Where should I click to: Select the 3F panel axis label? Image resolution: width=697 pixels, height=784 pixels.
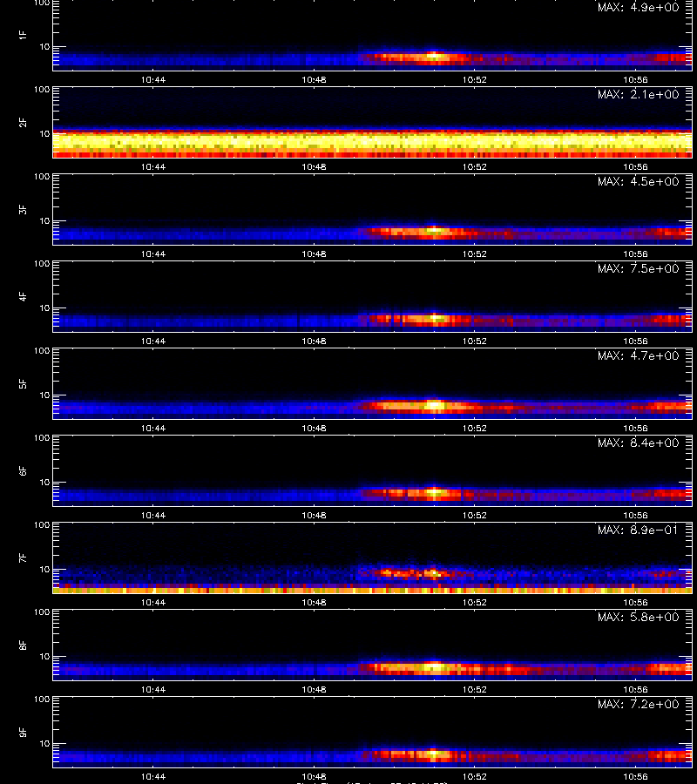tap(23, 209)
